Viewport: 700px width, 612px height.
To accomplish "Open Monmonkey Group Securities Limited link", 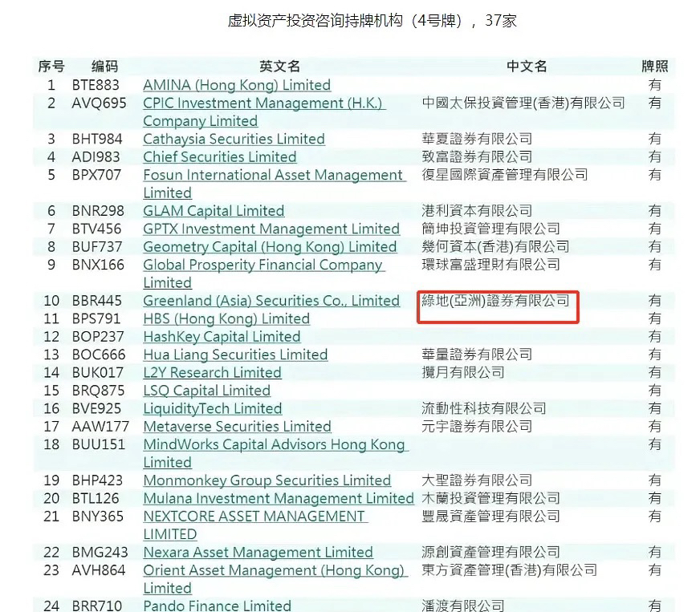I will click(x=267, y=480).
